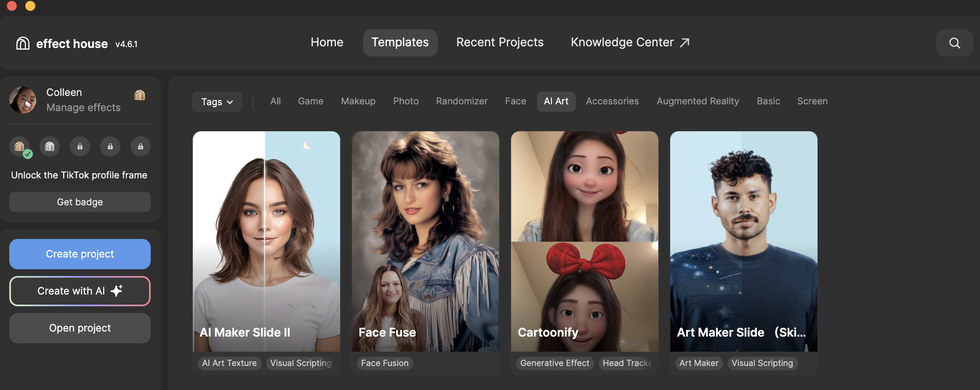
Task: Click Visual Scripting tag under AI Maker Slide II
Action: [x=301, y=363]
